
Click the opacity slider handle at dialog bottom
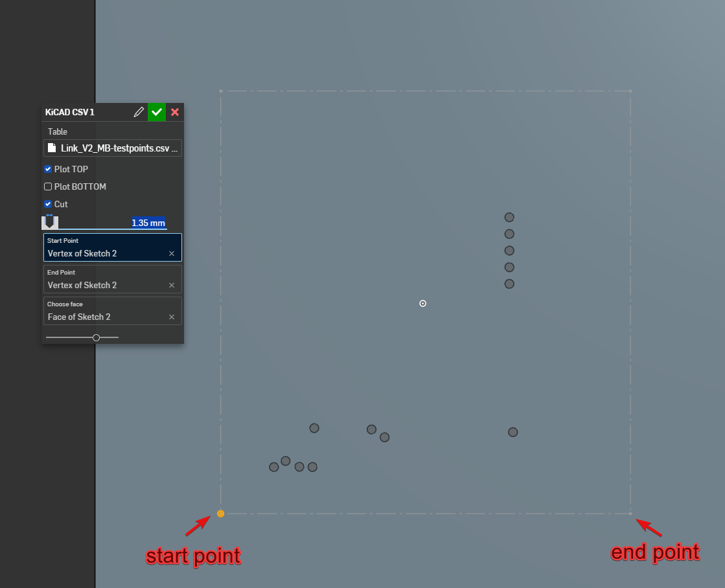click(96, 337)
